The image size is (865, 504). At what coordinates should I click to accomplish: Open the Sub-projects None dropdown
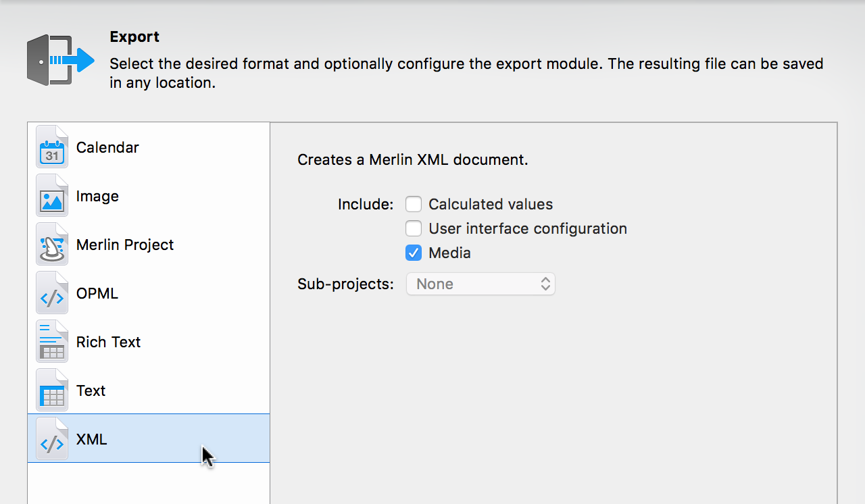480,284
